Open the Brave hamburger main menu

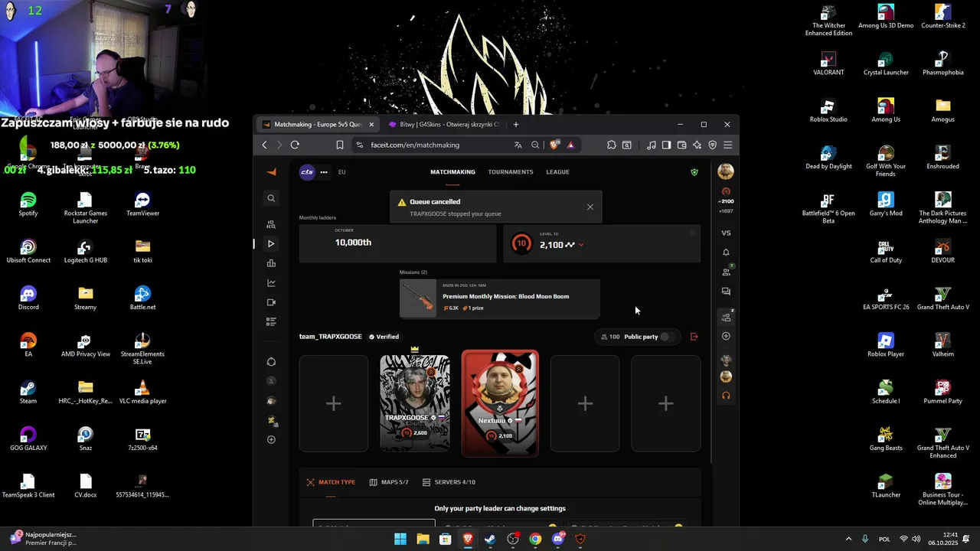point(727,145)
